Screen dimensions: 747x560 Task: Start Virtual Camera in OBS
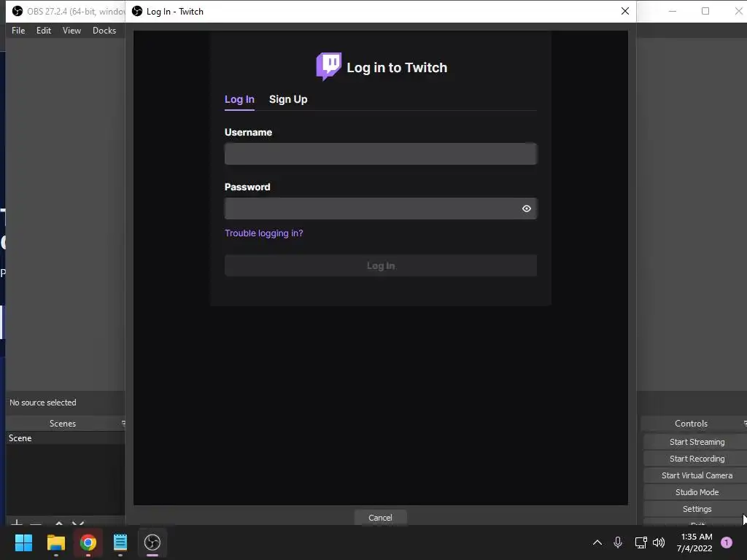click(x=696, y=475)
